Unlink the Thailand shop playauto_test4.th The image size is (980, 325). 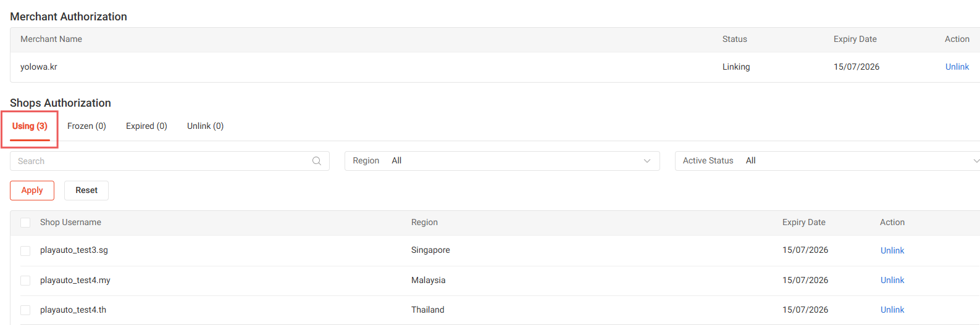(892, 310)
